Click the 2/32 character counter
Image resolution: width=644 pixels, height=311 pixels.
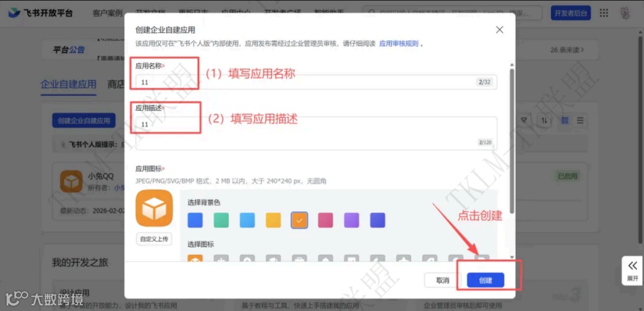(485, 82)
